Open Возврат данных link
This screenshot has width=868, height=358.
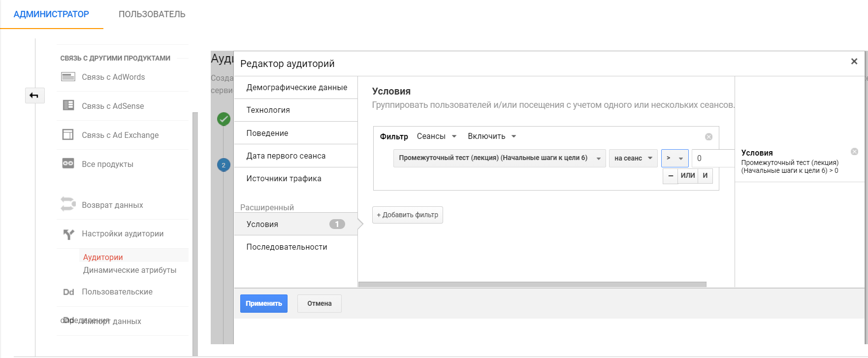tap(112, 205)
